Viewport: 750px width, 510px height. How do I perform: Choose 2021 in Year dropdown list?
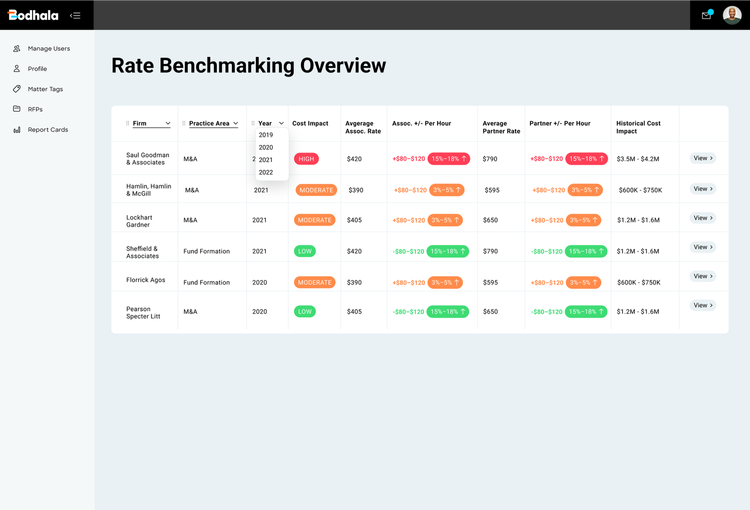(266, 160)
